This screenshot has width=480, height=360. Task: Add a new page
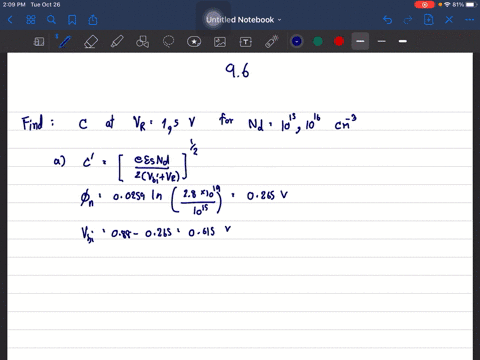coord(429,20)
